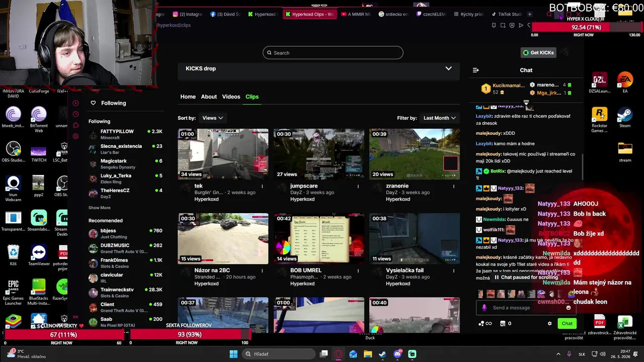This screenshot has width=644, height=362.
Task: Click the Windows taskbar Hľadať search box
Action: click(x=279, y=354)
